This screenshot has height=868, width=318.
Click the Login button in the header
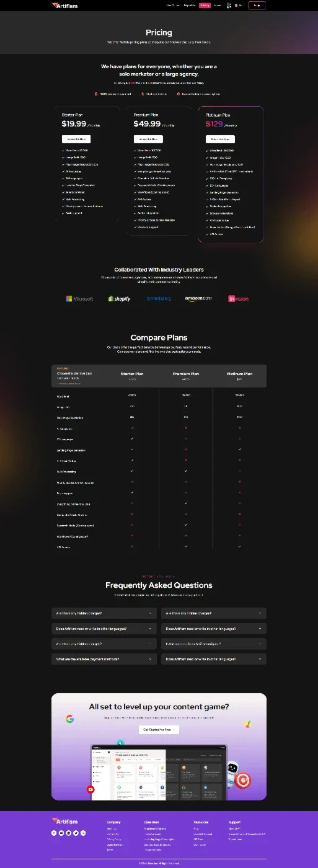257,5
